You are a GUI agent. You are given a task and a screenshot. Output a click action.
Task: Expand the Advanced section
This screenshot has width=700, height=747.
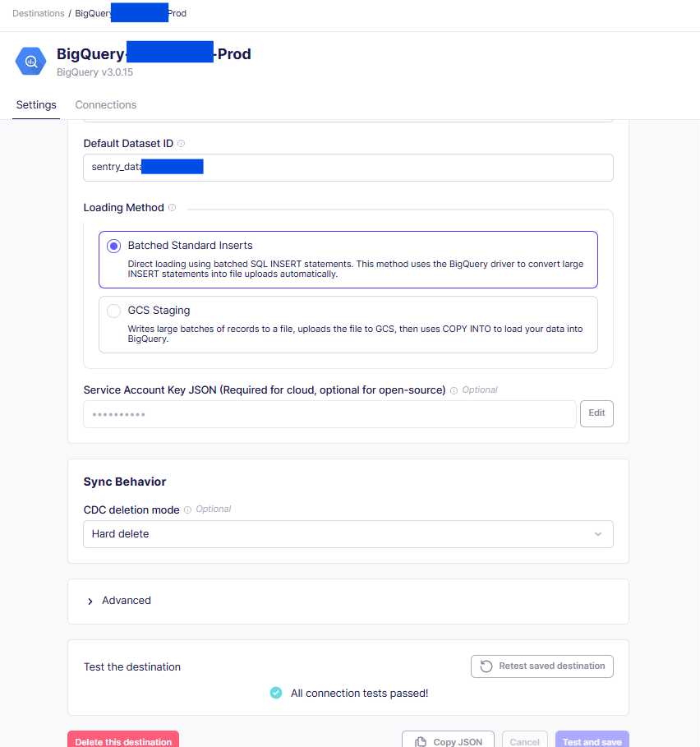click(120, 601)
